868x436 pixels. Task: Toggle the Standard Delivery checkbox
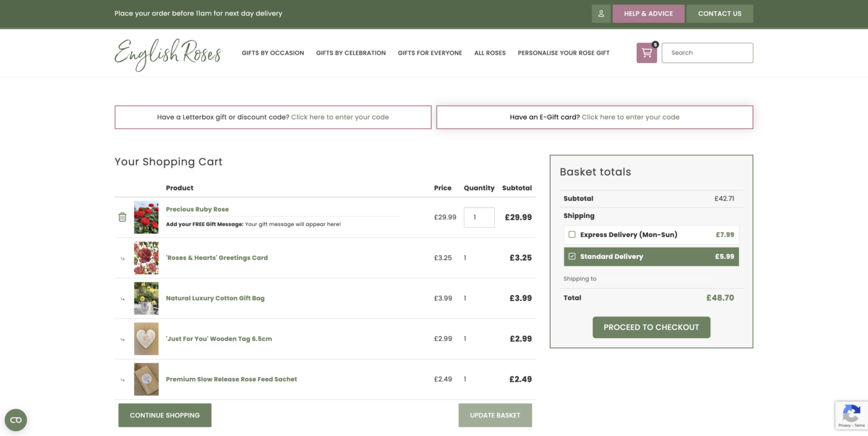pos(572,256)
